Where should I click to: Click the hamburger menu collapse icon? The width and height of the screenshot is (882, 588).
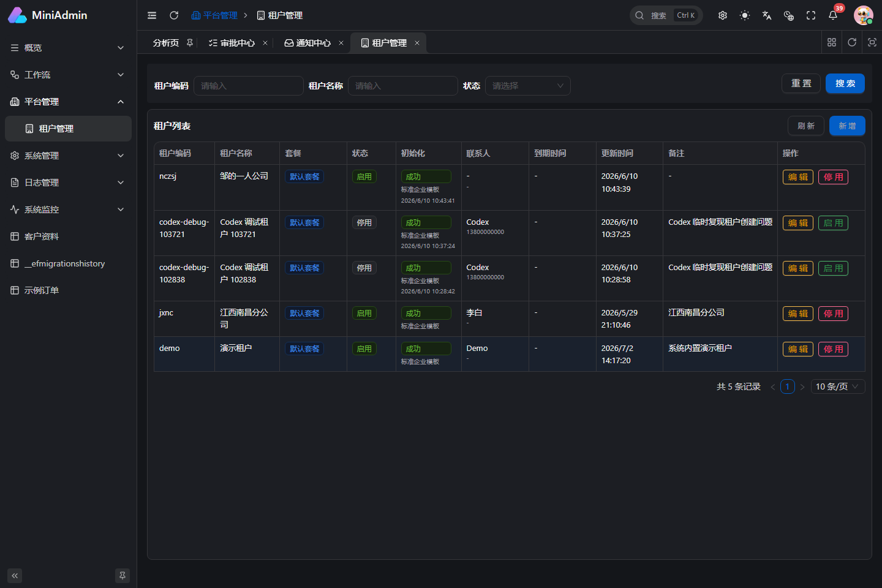(152, 15)
